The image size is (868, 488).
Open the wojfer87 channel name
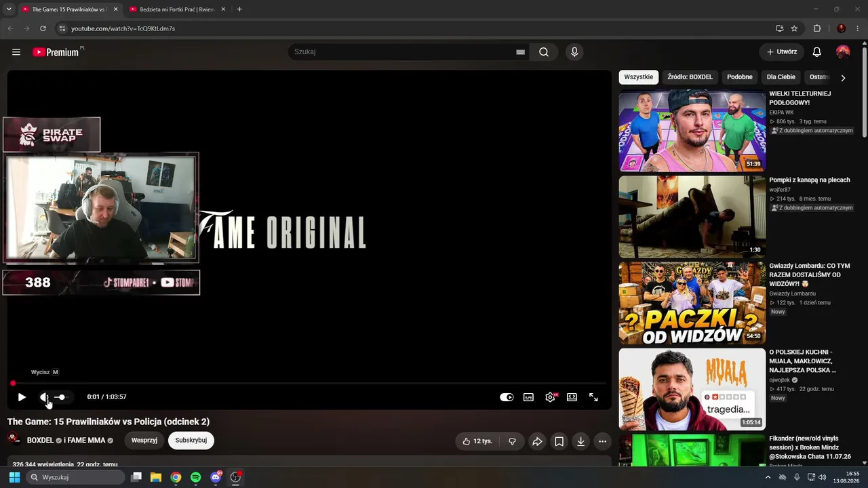[x=780, y=190]
